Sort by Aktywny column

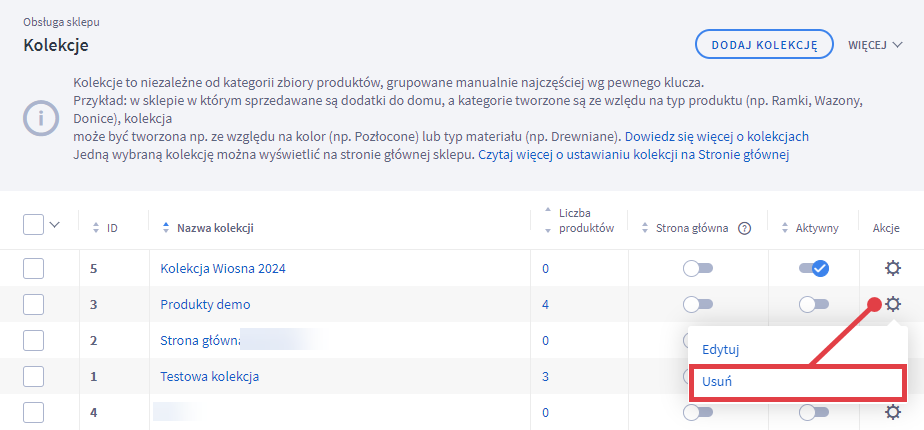[x=785, y=228]
